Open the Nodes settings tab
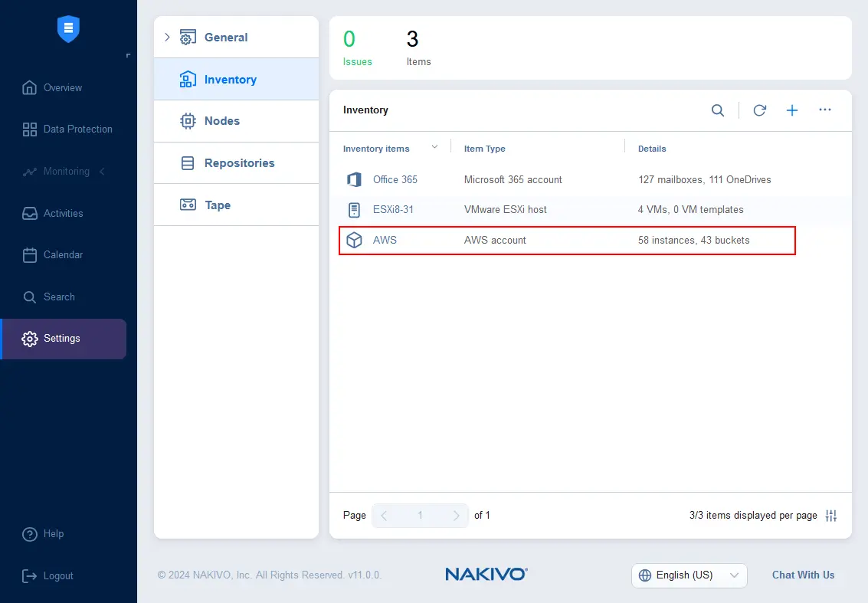The height and width of the screenshot is (603, 868). pyautogui.click(x=237, y=121)
